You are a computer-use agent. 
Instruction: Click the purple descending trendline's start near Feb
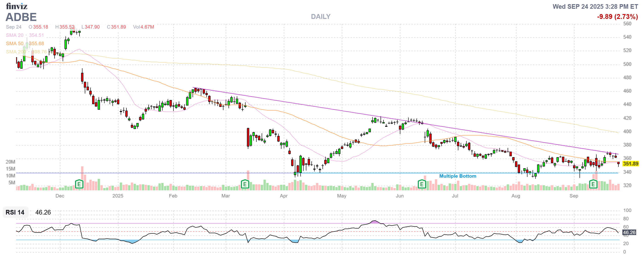coord(193,88)
